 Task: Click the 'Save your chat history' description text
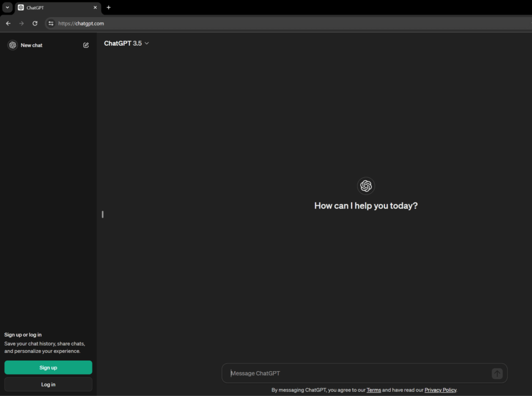click(45, 347)
